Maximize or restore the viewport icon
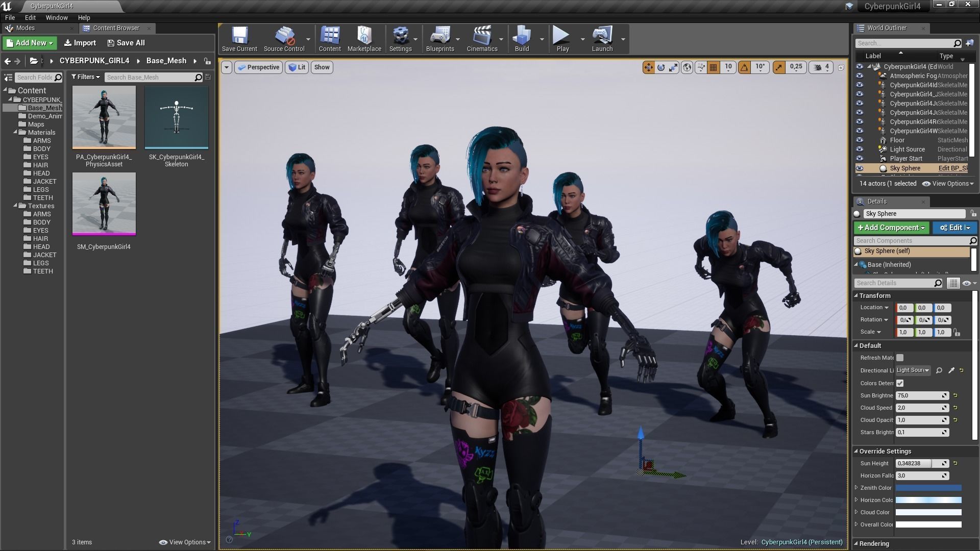This screenshot has height=551, width=980. pos(841,67)
